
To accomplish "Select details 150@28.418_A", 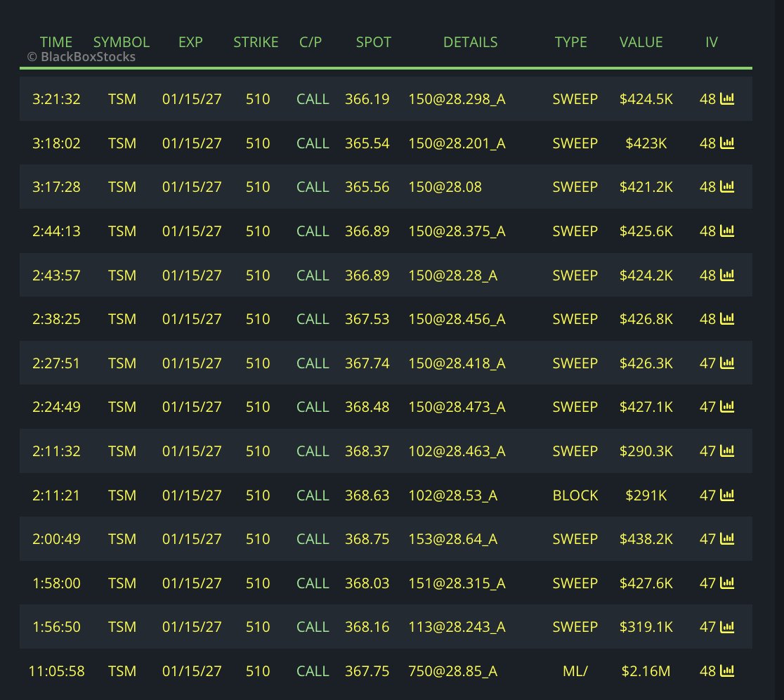I will [457, 363].
